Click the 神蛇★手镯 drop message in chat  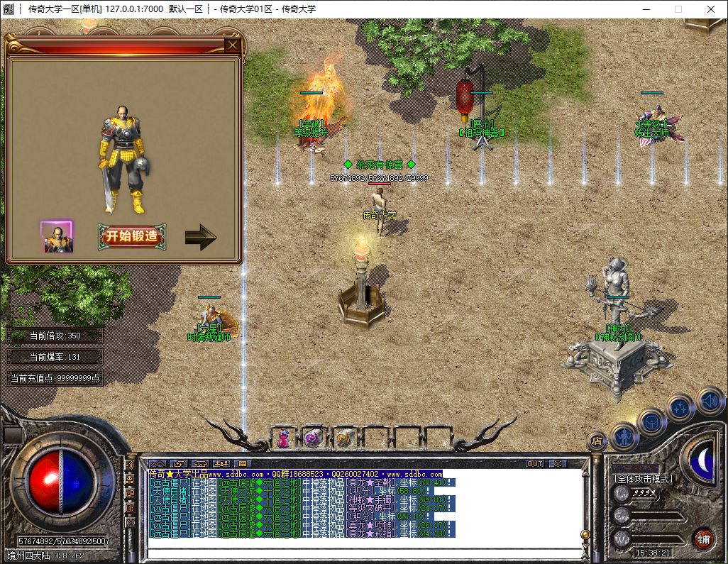pyautogui.click(x=302, y=500)
